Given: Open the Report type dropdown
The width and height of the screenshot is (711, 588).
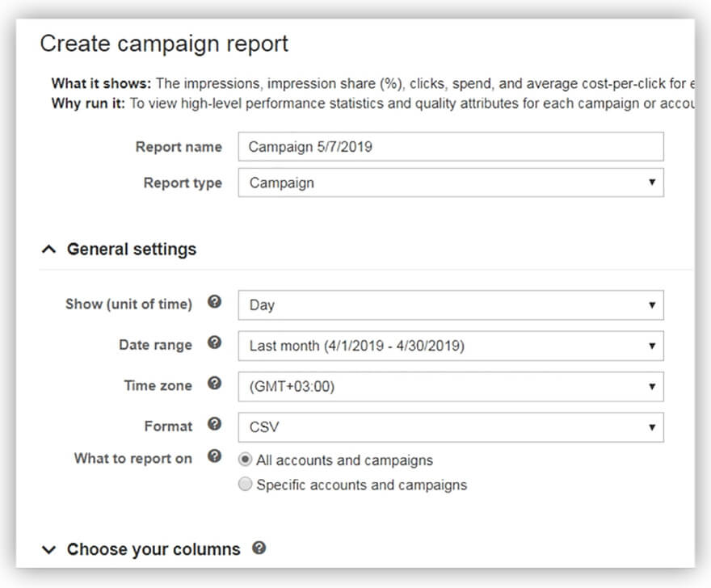Looking at the screenshot, I should tap(450, 183).
